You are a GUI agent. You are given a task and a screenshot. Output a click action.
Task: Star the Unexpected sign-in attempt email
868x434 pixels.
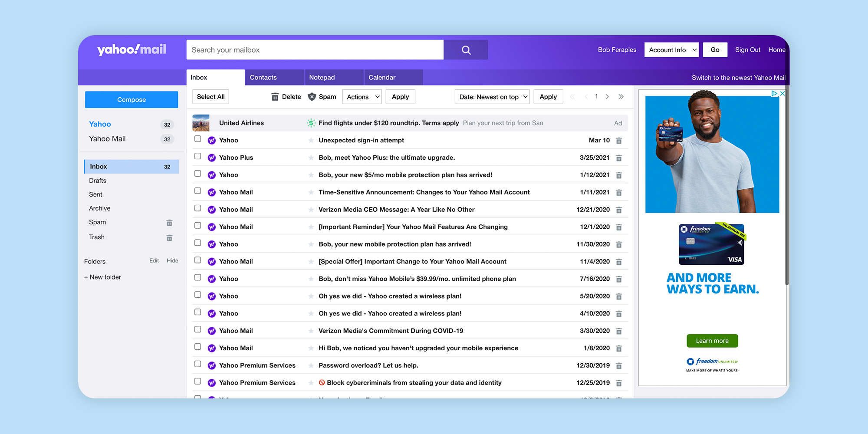[311, 140]
